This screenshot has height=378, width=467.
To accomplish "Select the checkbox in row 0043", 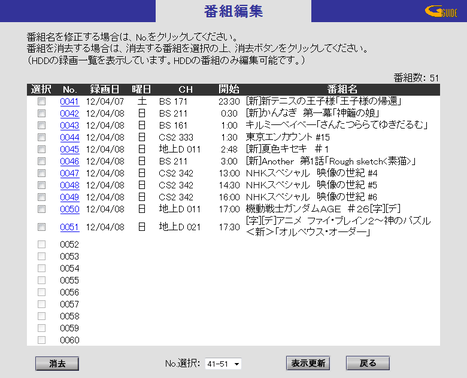I will pyautogui.click(x=41, y=125).
